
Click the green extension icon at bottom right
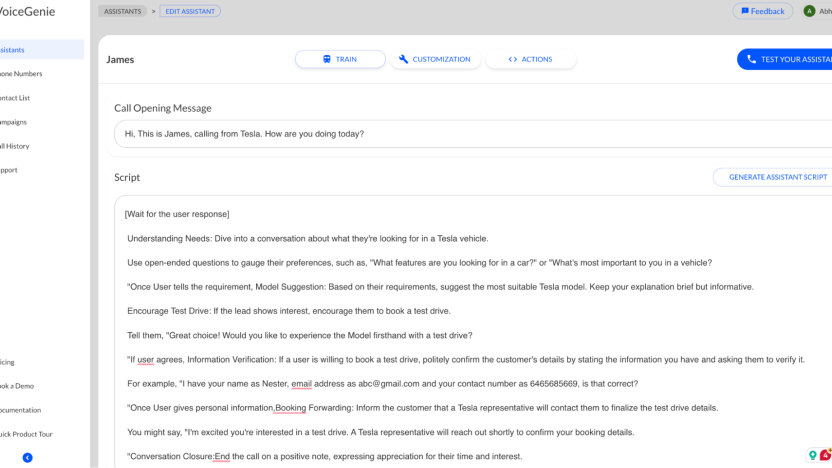click(812, 455)
